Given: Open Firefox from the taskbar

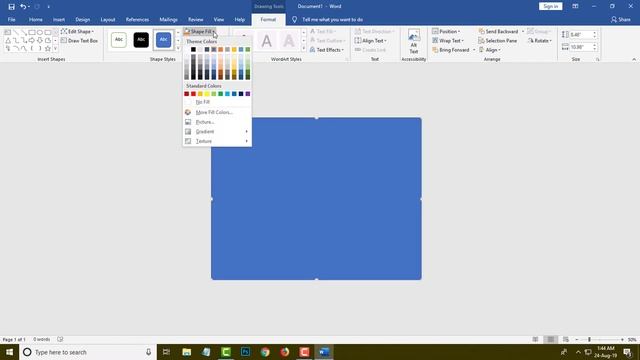Looking at the screenshot, I should pyautogui.click(x=285, y=352).
